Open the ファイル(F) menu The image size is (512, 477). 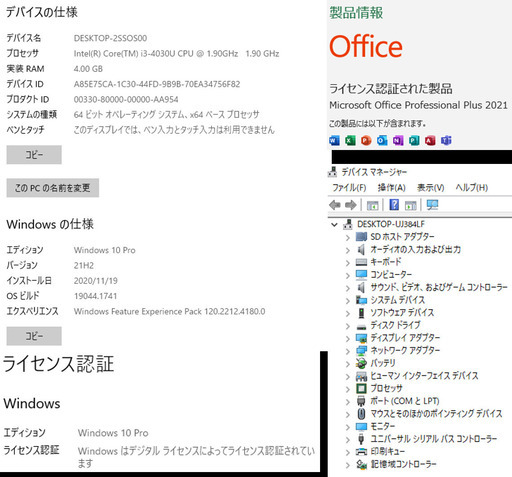pos(349,188)
